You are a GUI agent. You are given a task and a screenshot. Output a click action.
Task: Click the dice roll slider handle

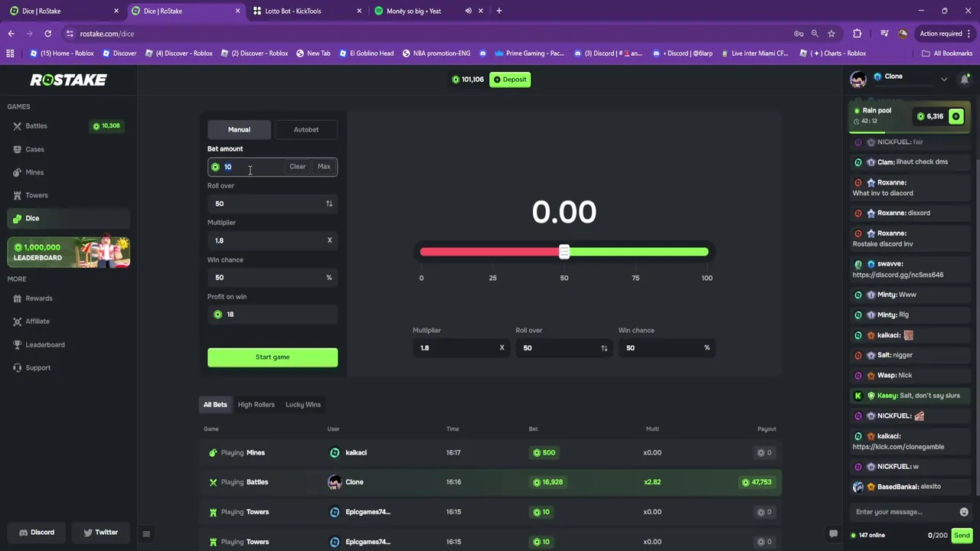pos(564,252)
